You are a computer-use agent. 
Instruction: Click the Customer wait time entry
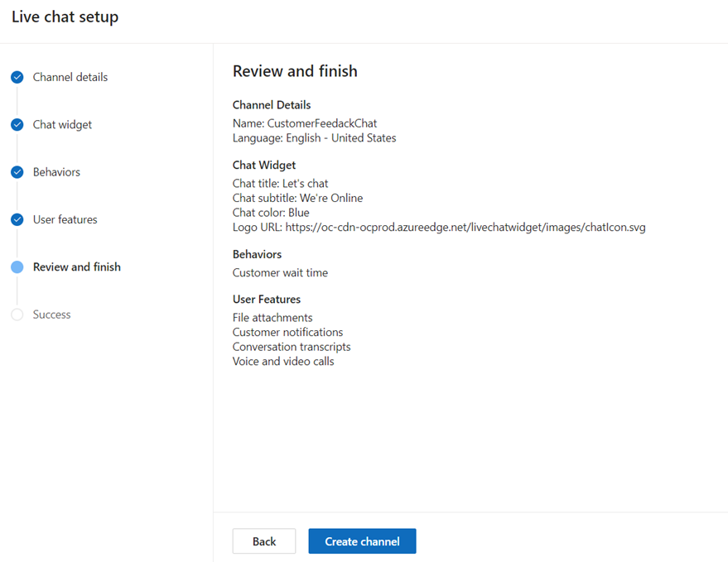(x=280, y=272)
